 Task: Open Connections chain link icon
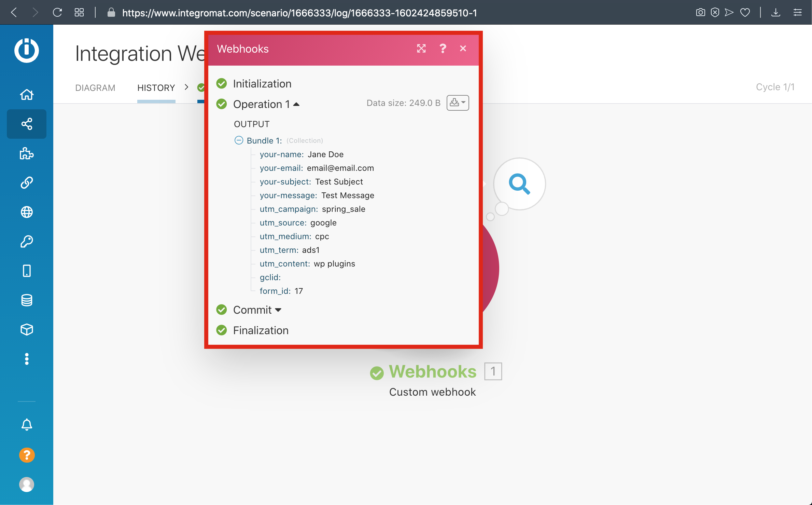[x=27, y=183]
